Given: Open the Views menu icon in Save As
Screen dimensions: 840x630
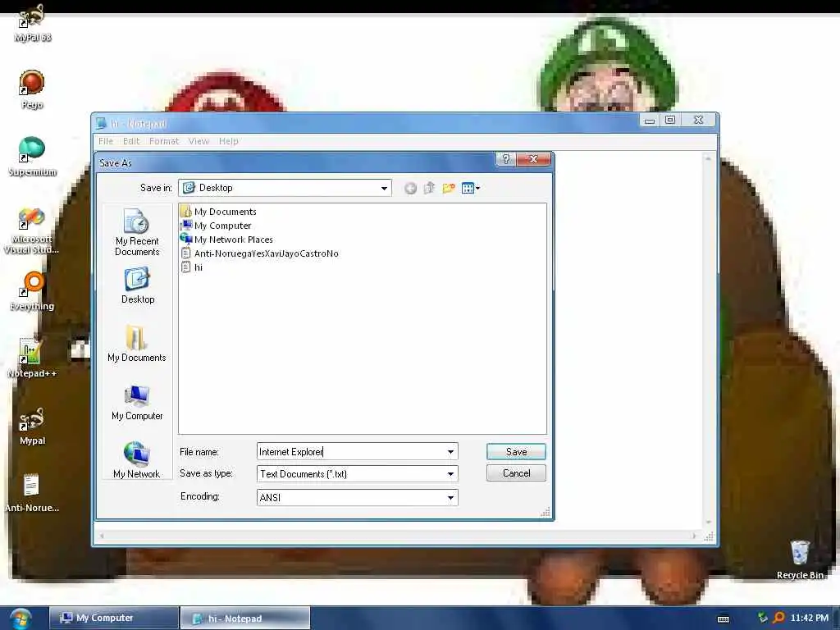Looking at the screenshot, I should pyautogui.click(x=470, y=188).
